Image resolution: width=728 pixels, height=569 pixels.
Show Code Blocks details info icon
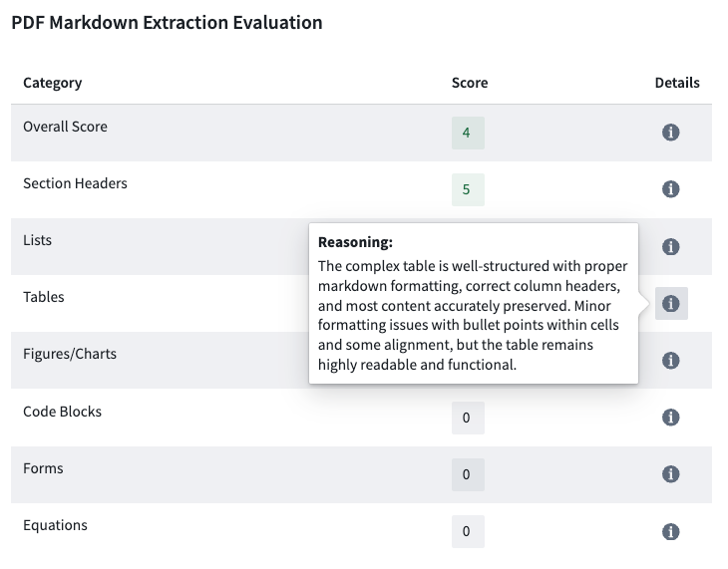pos(671,418)
